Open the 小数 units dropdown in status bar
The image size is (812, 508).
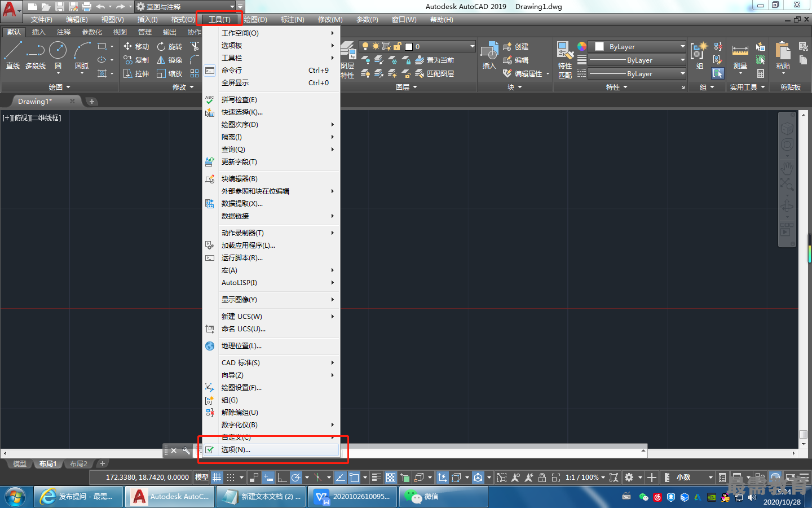click(694, 478)
